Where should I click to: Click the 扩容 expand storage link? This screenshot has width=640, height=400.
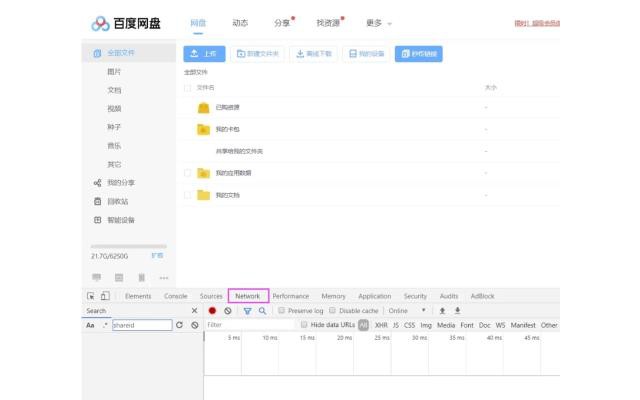157,256
